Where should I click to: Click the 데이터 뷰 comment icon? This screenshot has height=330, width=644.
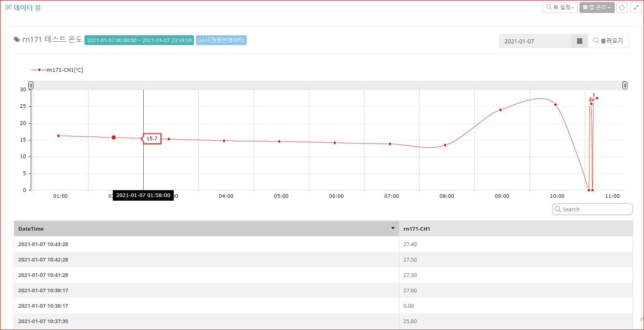point(8,8)
